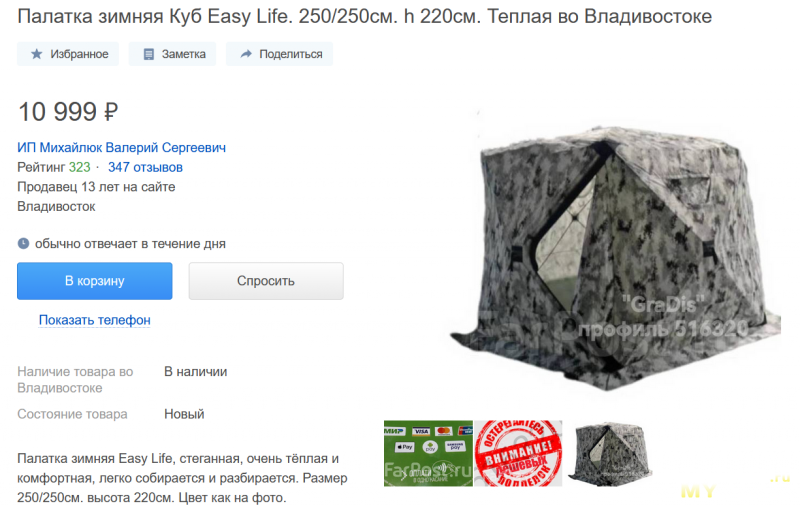This screenshot has height=508, width=800.
Task: Ask the seller using Спросить button
Action: [266, 281]
